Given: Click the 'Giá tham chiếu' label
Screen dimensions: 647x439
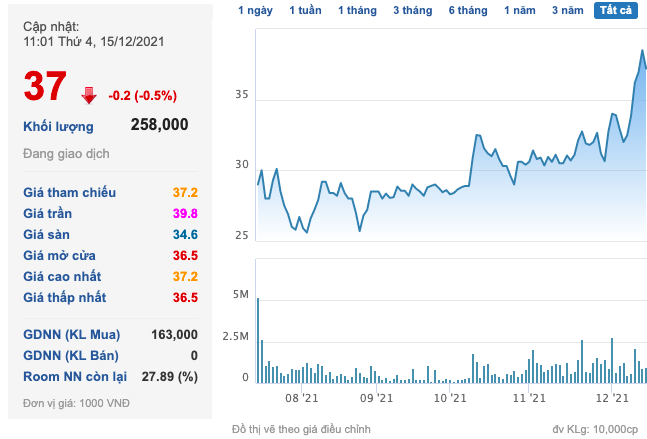Looking at the screenshot, I should click(70, 192).
